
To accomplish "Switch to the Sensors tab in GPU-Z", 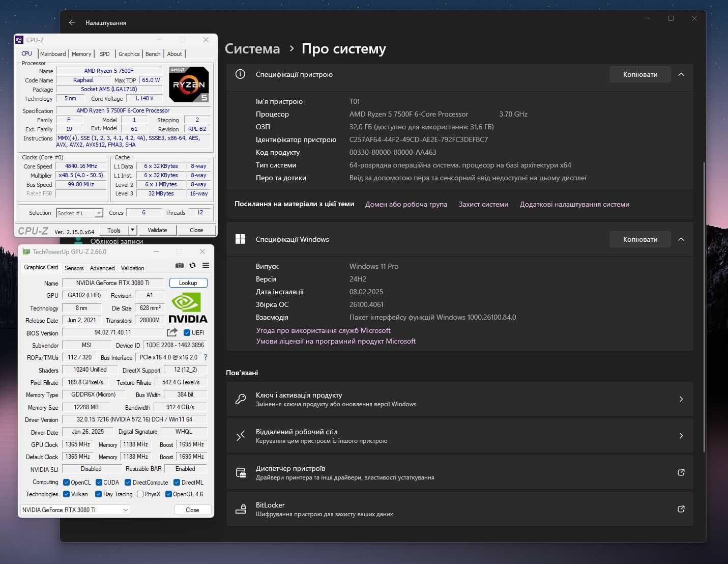I will coord(74,268).
